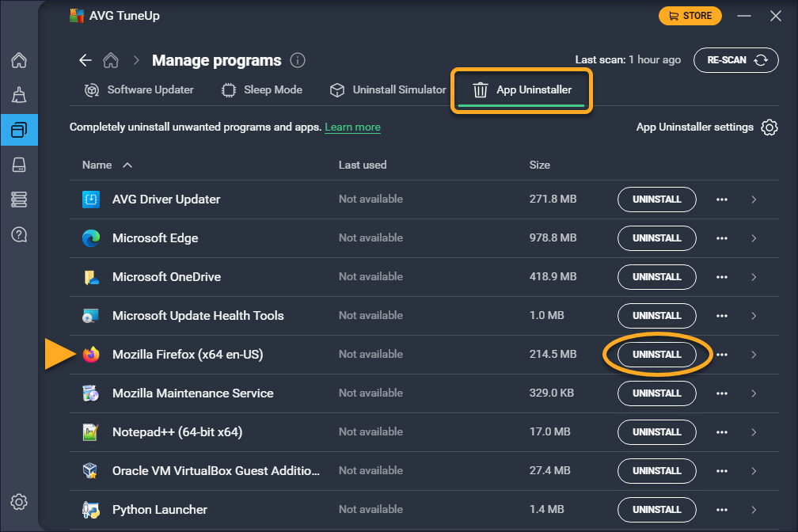Follow the Learn more link
Viewport: 798px width, 532px height.
tap(352, 127)
